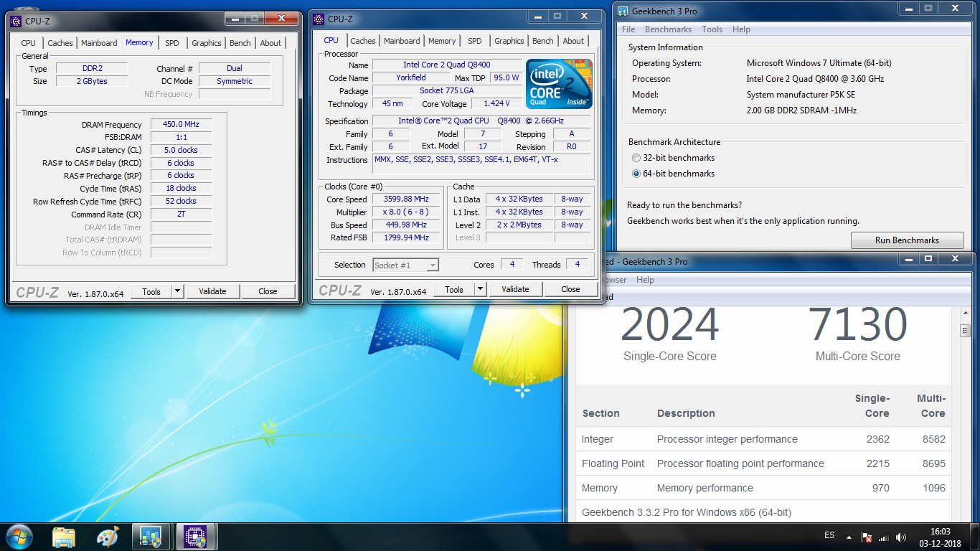Open Bench tab in CPU window
The image size is (980, 551).
tap(543, 41)
